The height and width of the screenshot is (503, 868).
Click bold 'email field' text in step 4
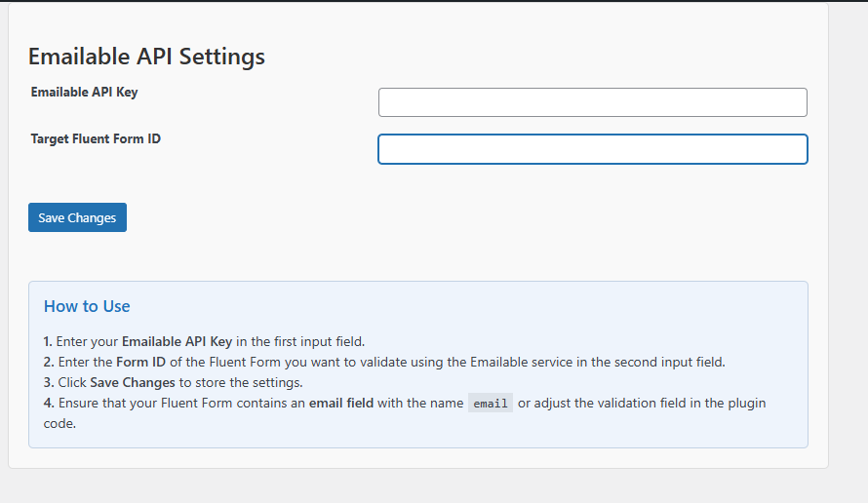(x=341, y=403)
